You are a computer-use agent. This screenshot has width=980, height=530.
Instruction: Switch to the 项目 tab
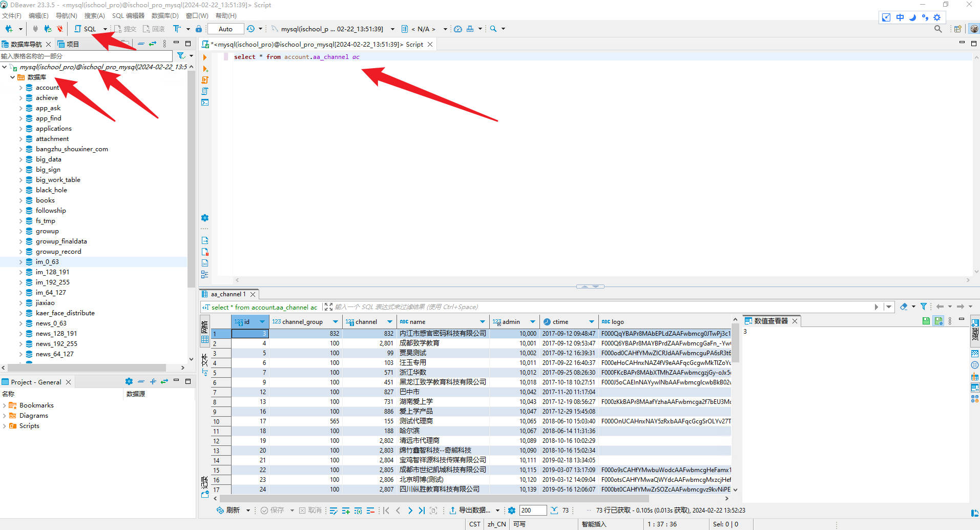[x=68, y=45]
